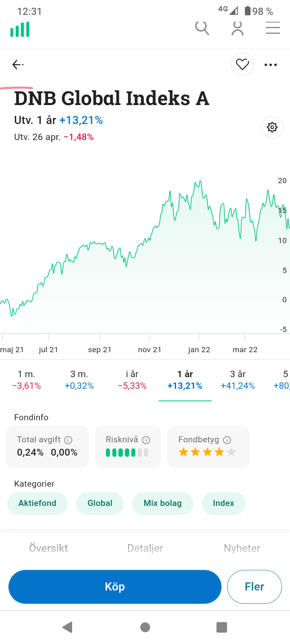Screen dimensions: 290x644
Task: Tap the Avanza green bars logo
Action: click(20, 29)
